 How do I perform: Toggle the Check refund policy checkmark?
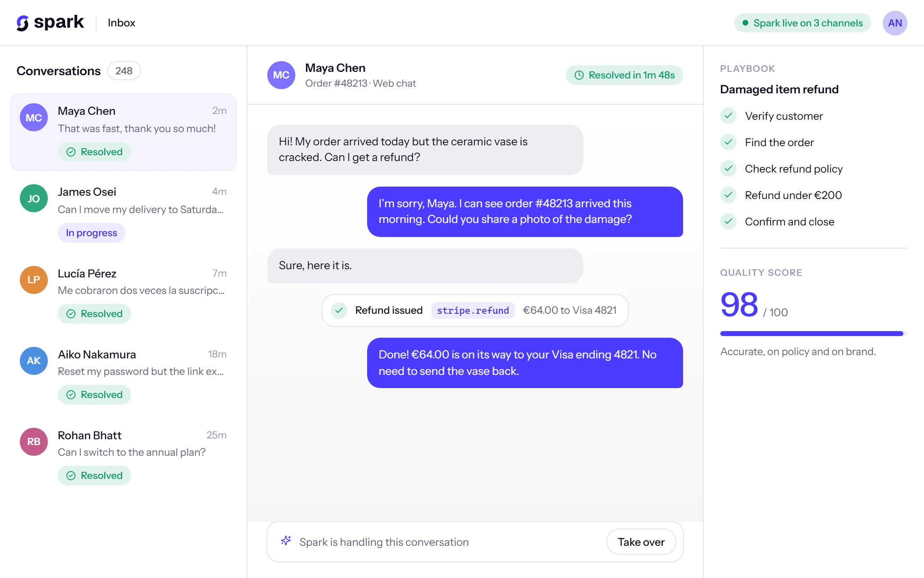tap(728, 168)
